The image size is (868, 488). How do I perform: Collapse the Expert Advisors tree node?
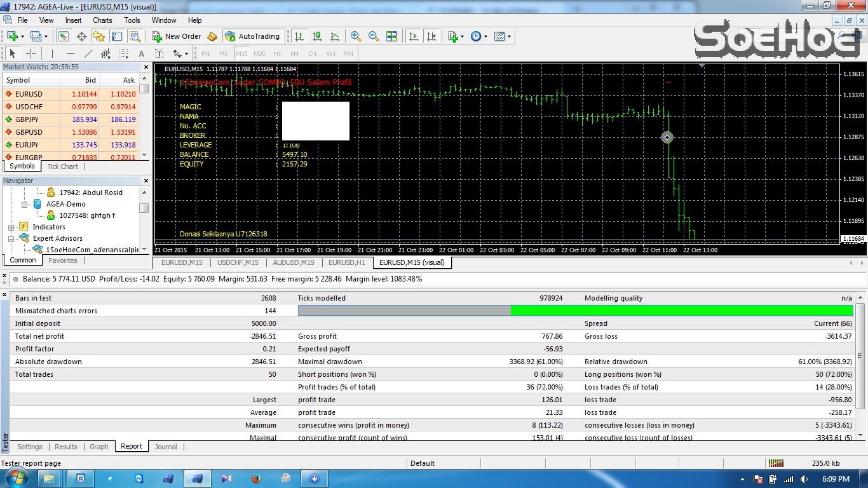(x=11, y=239)
